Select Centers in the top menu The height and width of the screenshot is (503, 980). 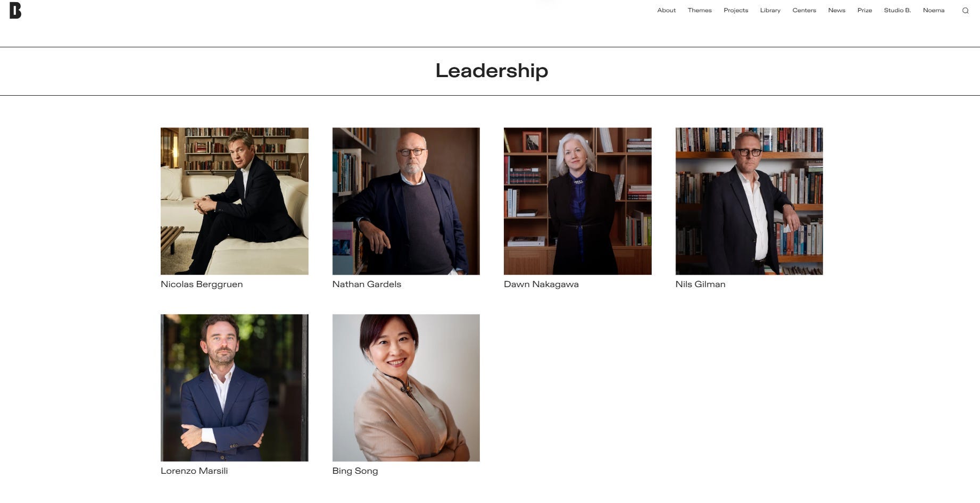tap(804, 10)
